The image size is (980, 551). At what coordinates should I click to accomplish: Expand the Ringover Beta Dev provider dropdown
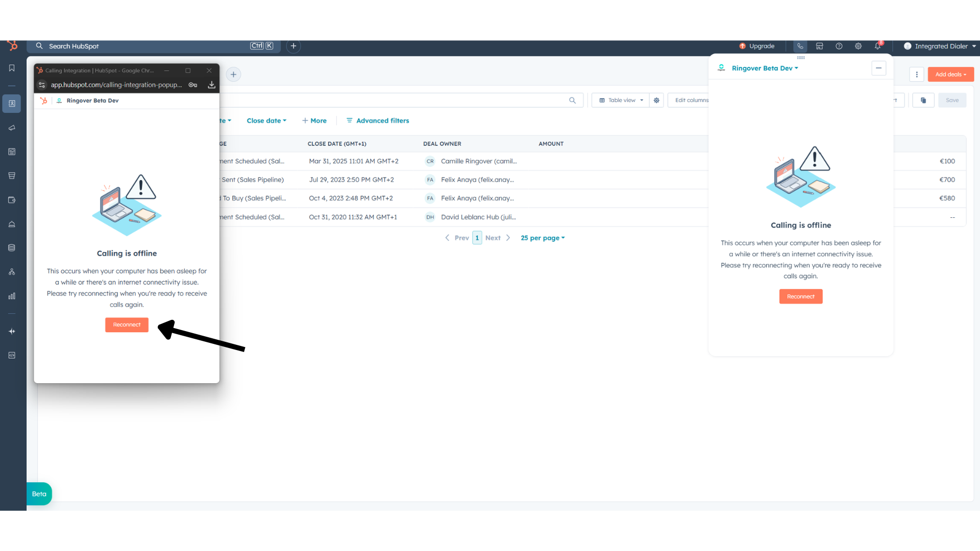click(765, 68)
